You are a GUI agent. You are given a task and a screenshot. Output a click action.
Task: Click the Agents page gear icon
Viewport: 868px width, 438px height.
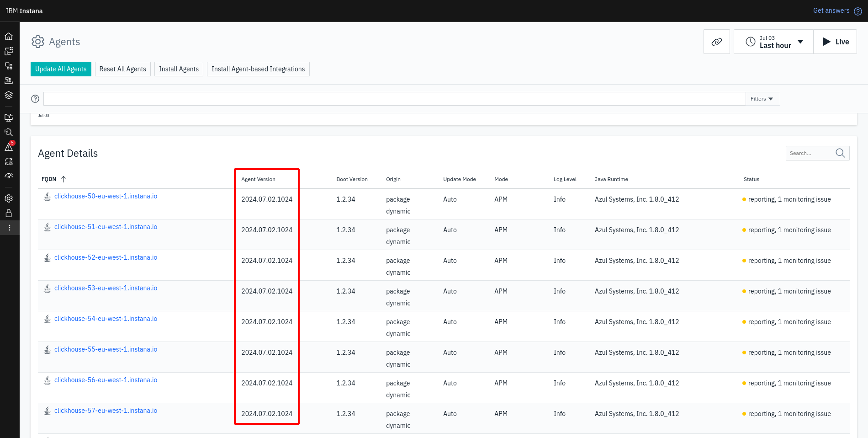coord(38,42)
